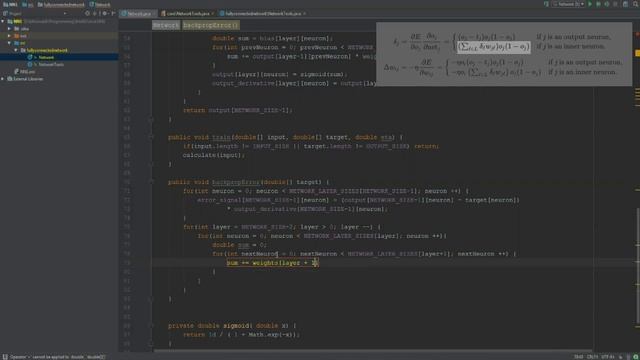Click the green Run button
This screenshot has width=640, height=360.
coord(590,4)
